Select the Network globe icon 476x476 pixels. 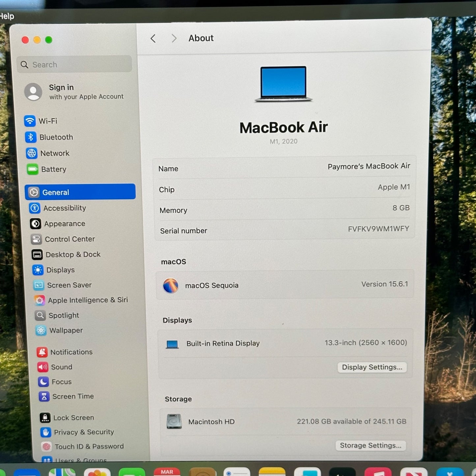pos(32,153)
